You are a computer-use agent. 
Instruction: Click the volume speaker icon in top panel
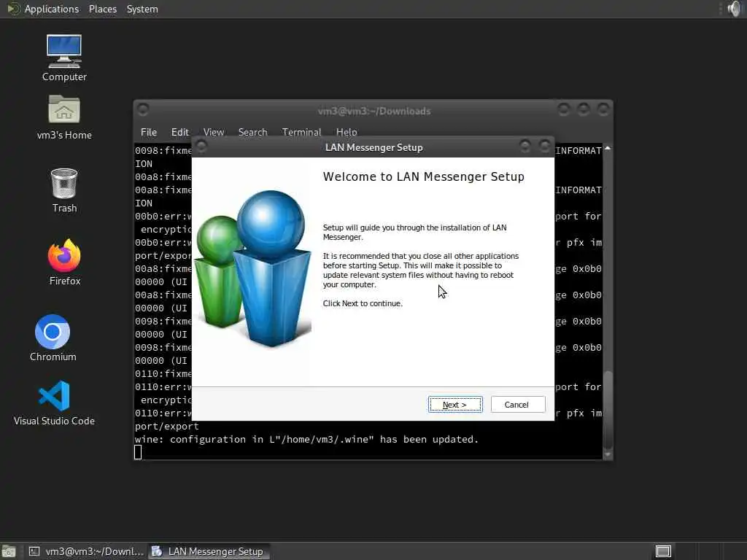[735, 9]
